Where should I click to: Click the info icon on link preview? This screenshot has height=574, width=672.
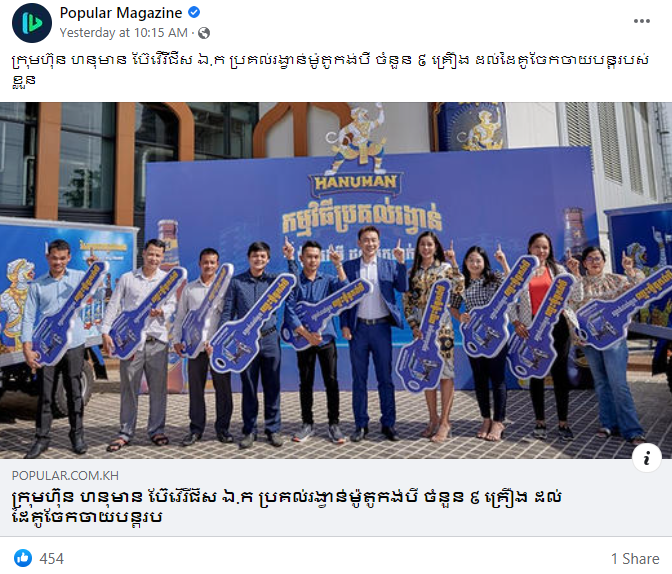pyautogui.click(x=647, y=457)
